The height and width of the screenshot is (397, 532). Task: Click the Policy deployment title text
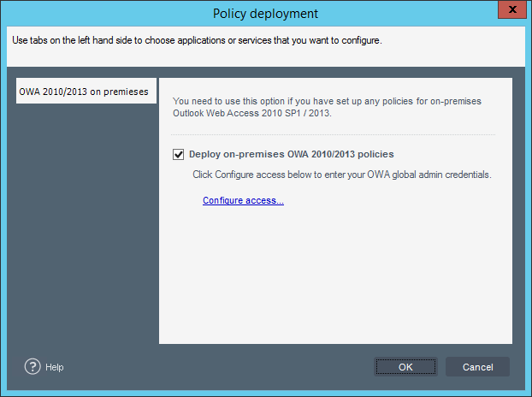265,14
